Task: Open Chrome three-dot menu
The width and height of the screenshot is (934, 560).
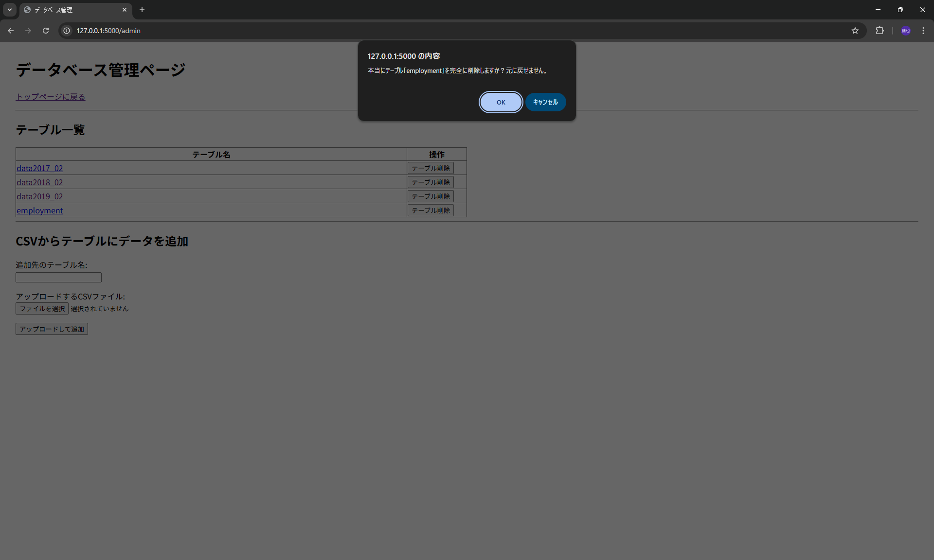Action: tap(923, 31)
